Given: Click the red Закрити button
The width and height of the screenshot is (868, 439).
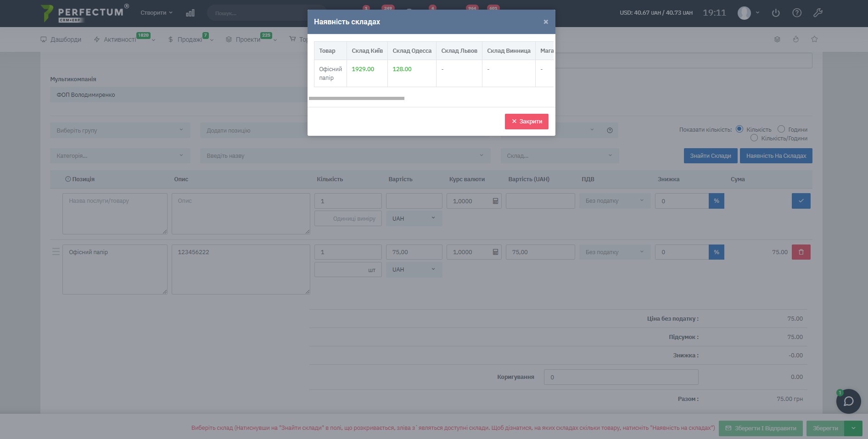Looking at the screenshot, I should (526, 122).
